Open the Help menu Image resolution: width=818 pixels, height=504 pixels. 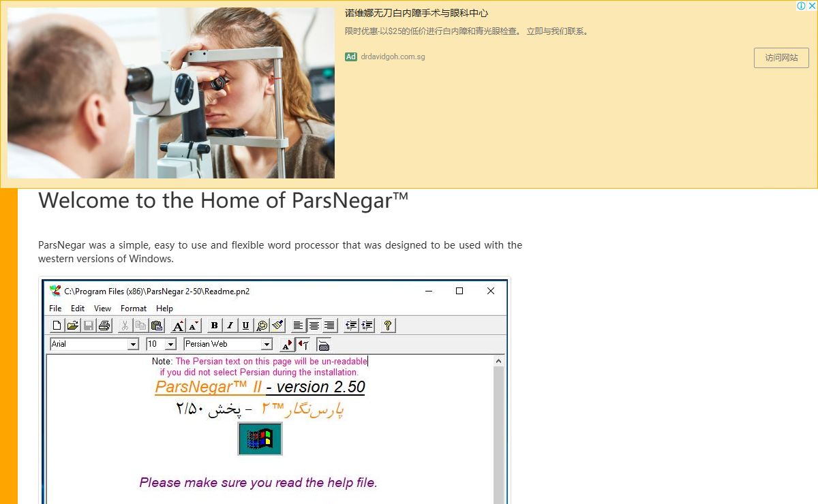coord(164,309)
